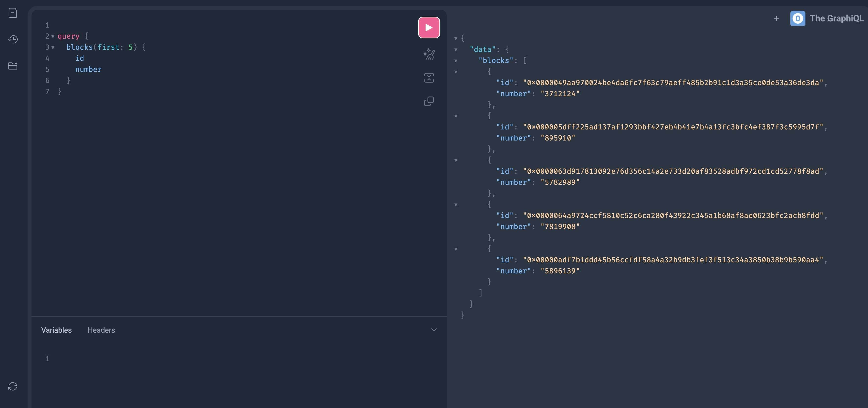
Task: Click the number field on line 5
Action: pos(88,69)
